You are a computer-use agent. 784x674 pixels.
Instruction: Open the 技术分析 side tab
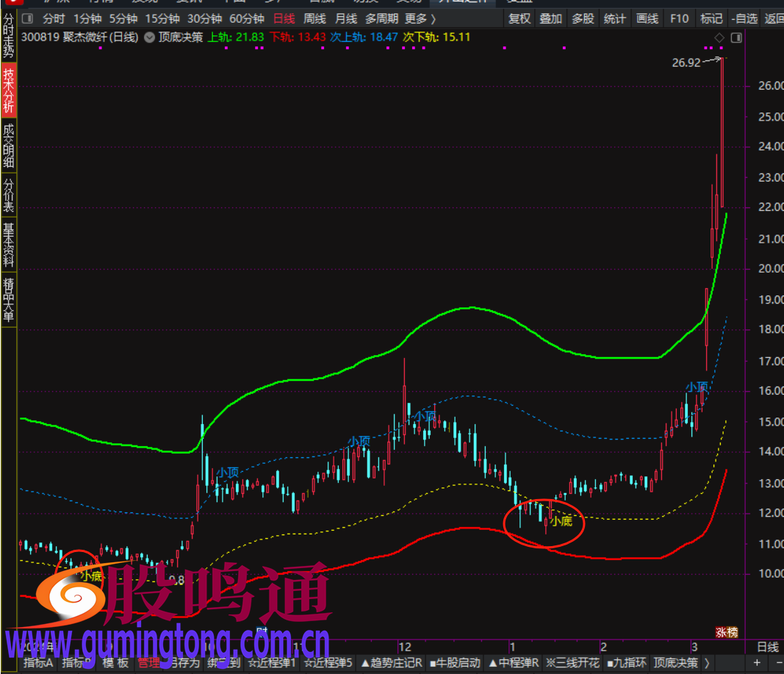point(8,90)
